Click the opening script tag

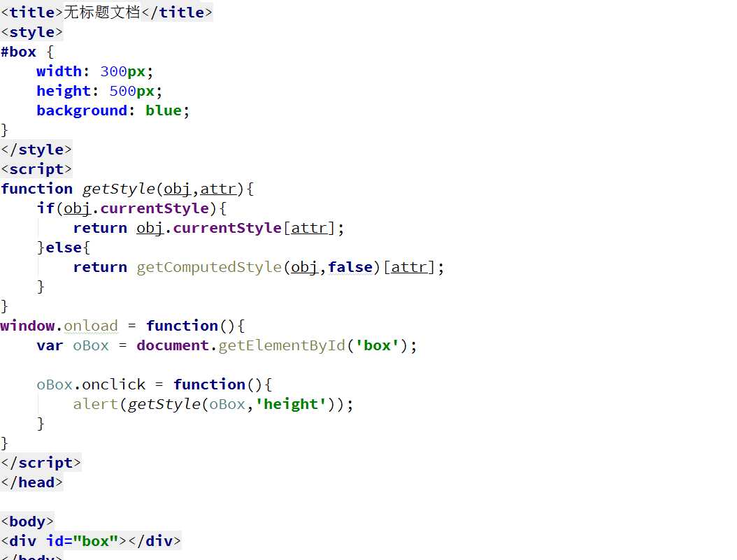[36, 169]
